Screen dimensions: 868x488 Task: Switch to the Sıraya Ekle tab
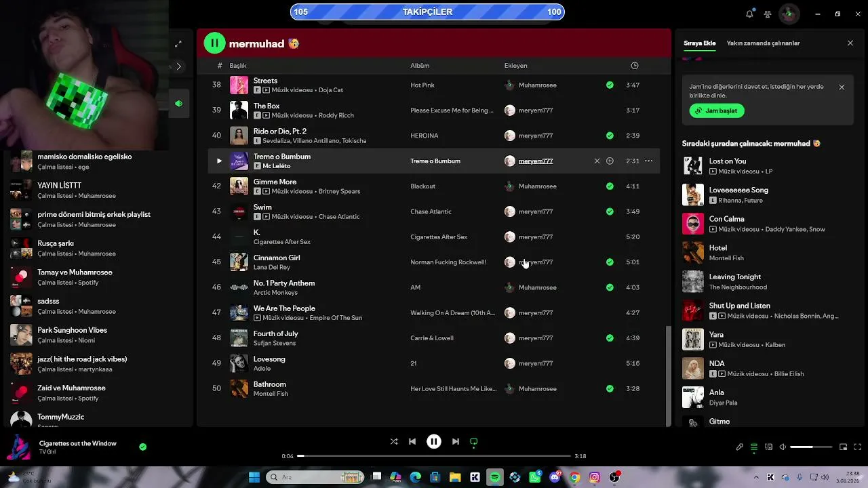(x=700, y=43)
